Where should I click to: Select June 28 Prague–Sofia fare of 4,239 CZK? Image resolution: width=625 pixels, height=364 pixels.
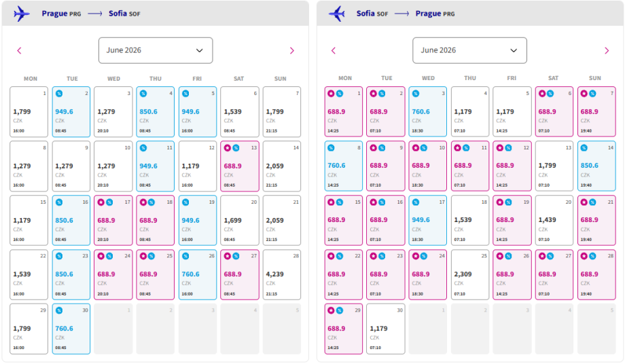(282, 274)
